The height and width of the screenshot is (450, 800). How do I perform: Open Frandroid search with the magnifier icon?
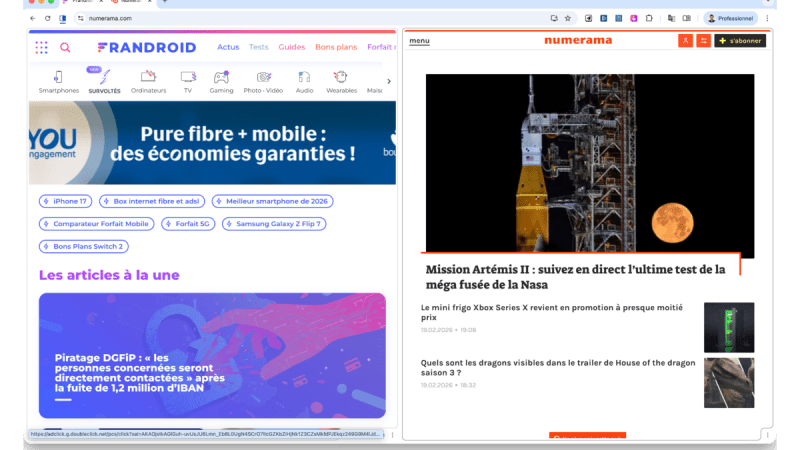pos(65,47)
